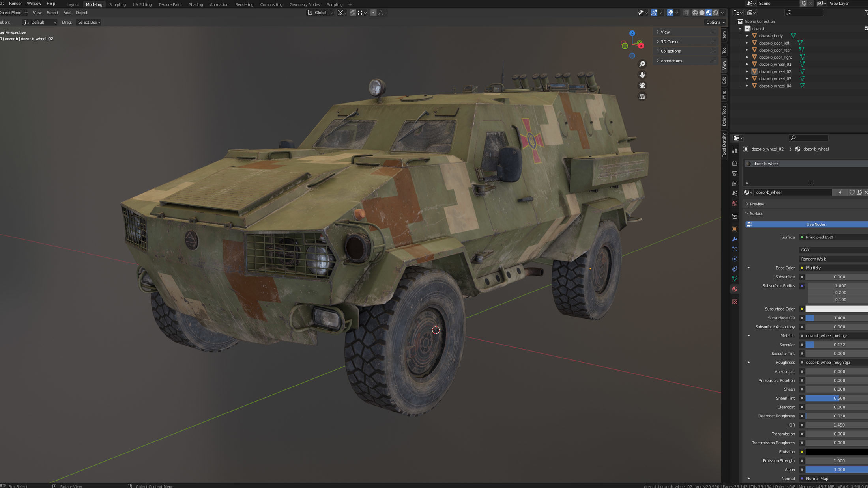The image size is (868, 488).
Task: Click the fake user shield icon
Action: point(852,192)
